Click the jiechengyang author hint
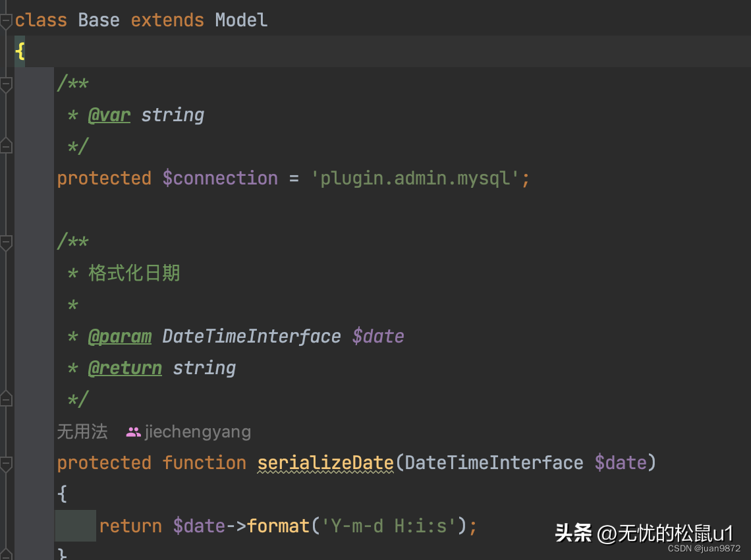This screenshot has width=751, height=560. point(198,432)
